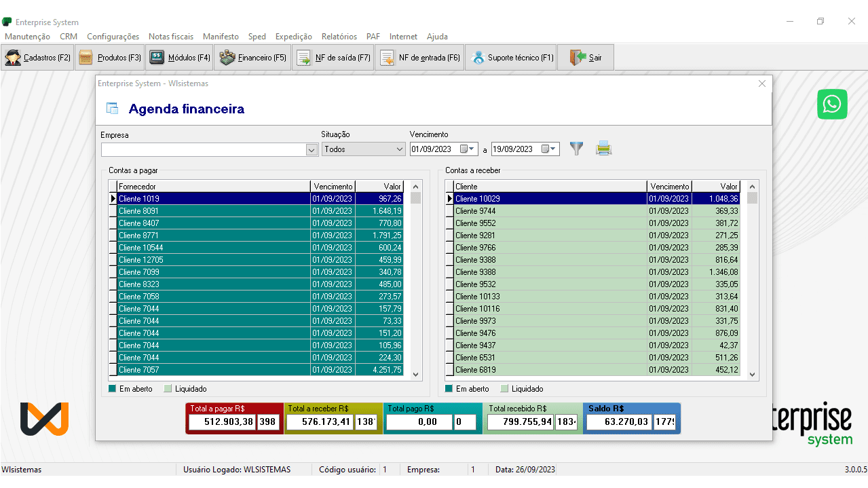This screenshot has width=868, height=488.
Task: Open the Relatórios menu
Action: pyautogui.click(x=339, y=37)
